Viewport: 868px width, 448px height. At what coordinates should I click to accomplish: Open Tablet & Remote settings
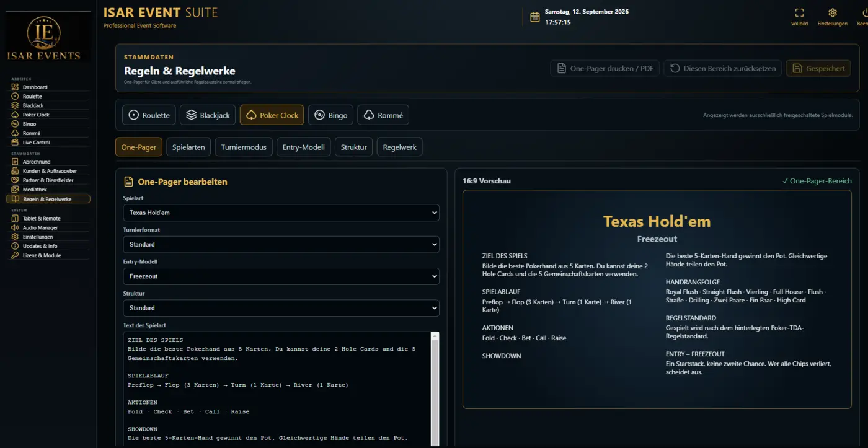48,219
